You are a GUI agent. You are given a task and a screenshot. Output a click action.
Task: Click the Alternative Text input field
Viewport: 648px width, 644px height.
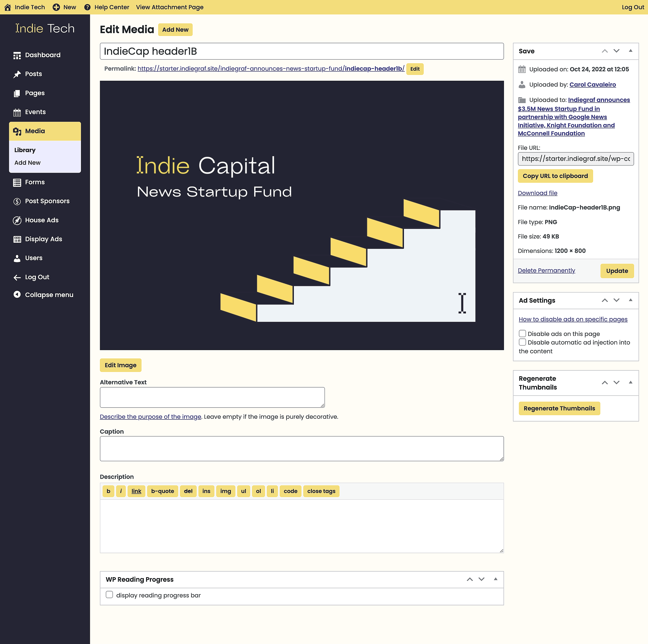(212, 397)
